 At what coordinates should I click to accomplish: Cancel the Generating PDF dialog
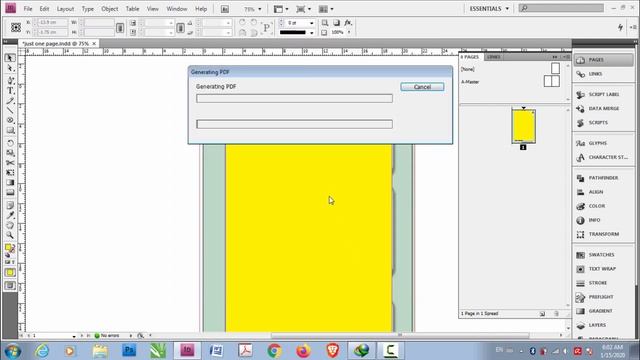422,87
